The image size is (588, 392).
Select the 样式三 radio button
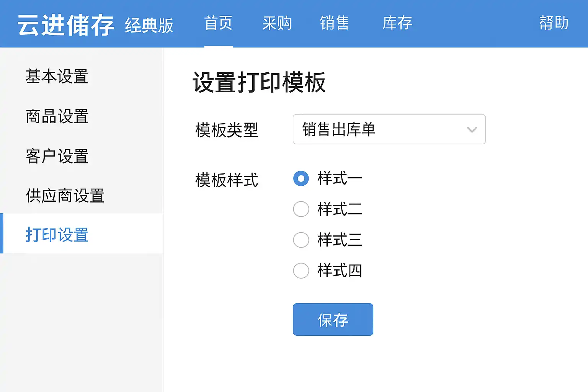click(301, 240)
